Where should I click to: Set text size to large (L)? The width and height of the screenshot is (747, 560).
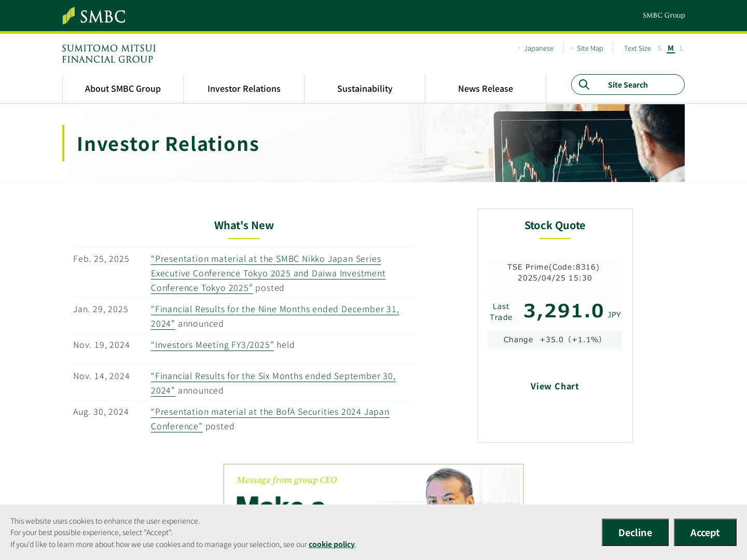tap(682, 48)
